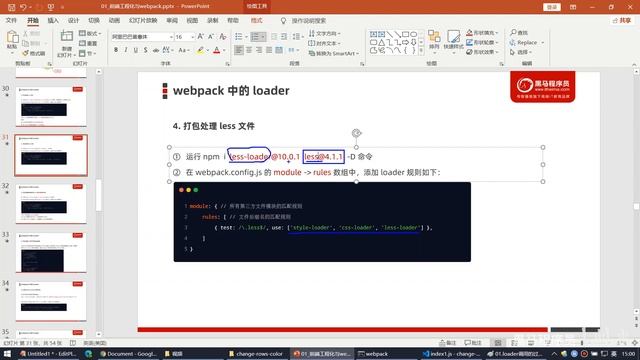
Task: Open the Change Case Aa dropdown
Action: tap(184, 50)
